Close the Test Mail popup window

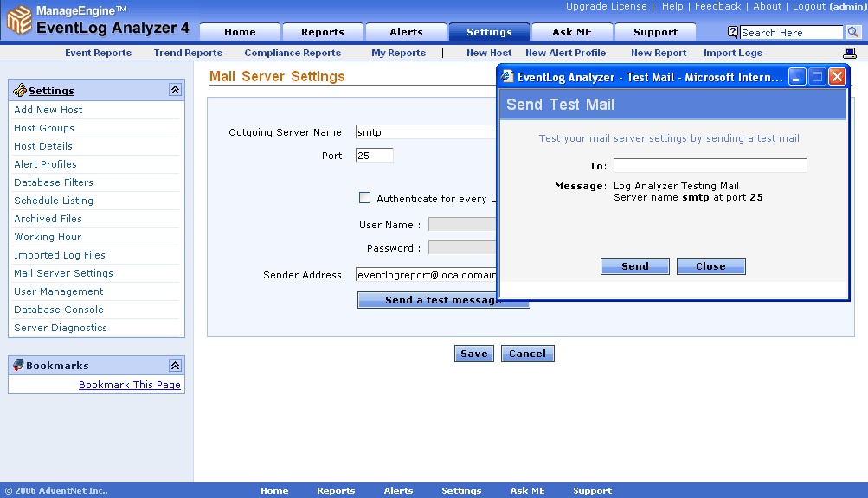click(x=837, y=76)
